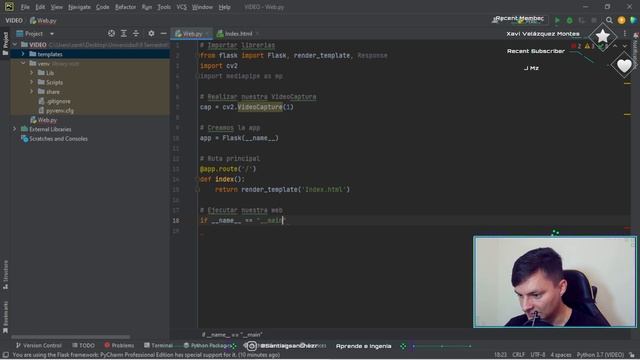Toggle the Structure side tool window
The image size is (640, 360).
tap(5, 275)
